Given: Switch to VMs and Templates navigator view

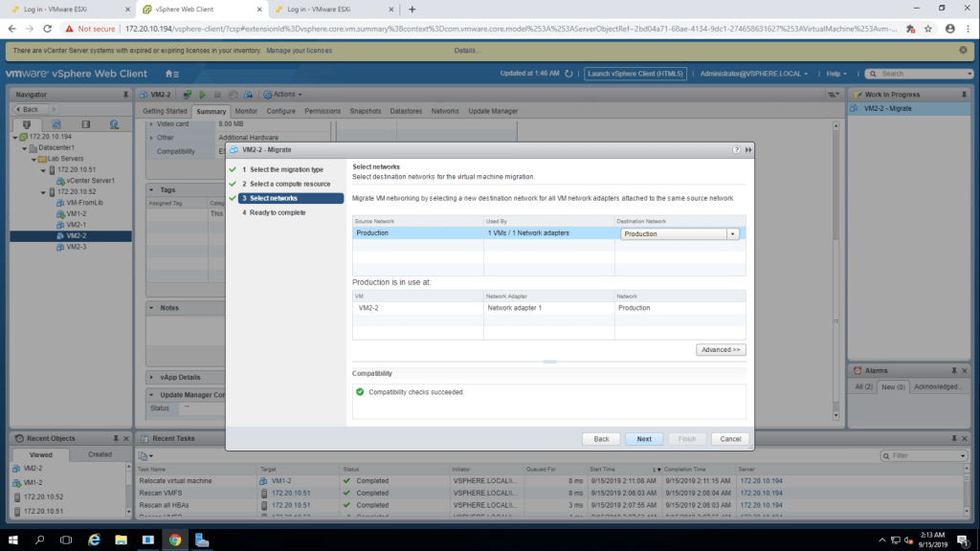Looking at the screenshot, I should click(x=56, y=124).
